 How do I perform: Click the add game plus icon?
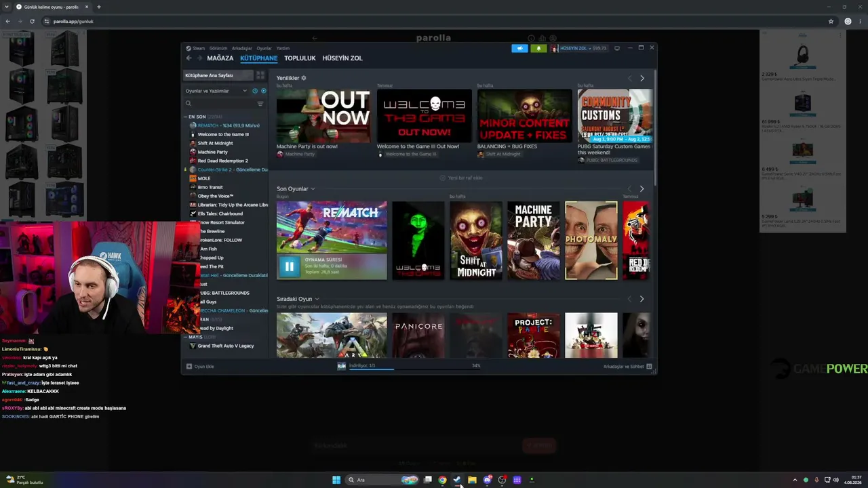[x=189, y=367]
